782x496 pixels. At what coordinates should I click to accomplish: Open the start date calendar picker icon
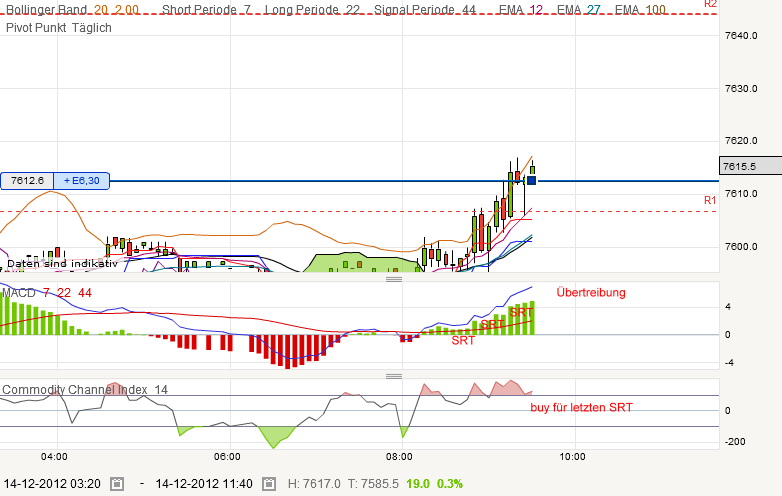point(117,484)
